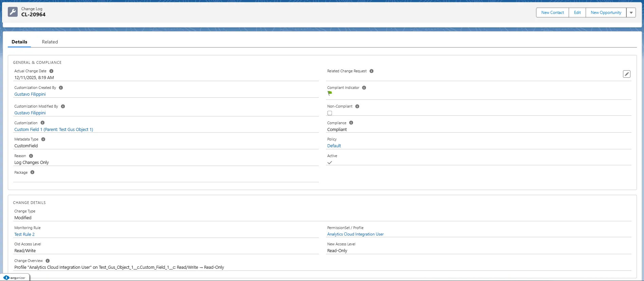Click the Read-Only new access level value
The image size is (644, 281).
point(337,251)
